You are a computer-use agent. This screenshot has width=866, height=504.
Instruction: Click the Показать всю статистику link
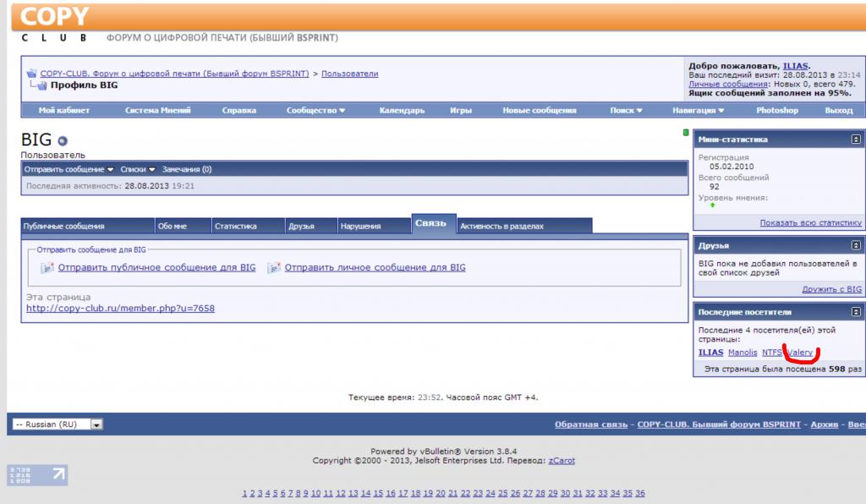pyautogui.click(x=810, y=222)
